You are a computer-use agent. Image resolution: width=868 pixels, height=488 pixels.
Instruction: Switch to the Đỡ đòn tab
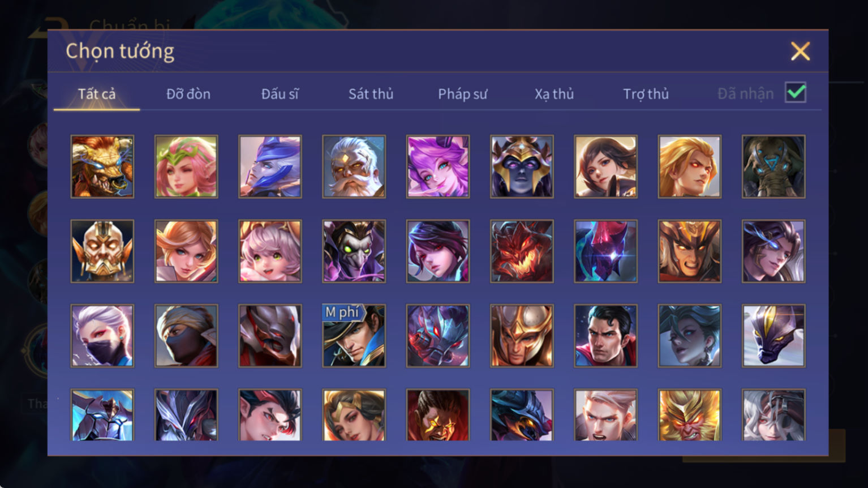pos(188,94)
